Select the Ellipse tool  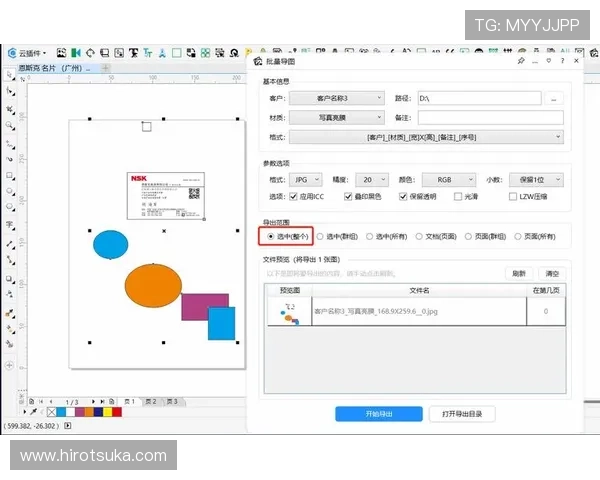[10, 191]
